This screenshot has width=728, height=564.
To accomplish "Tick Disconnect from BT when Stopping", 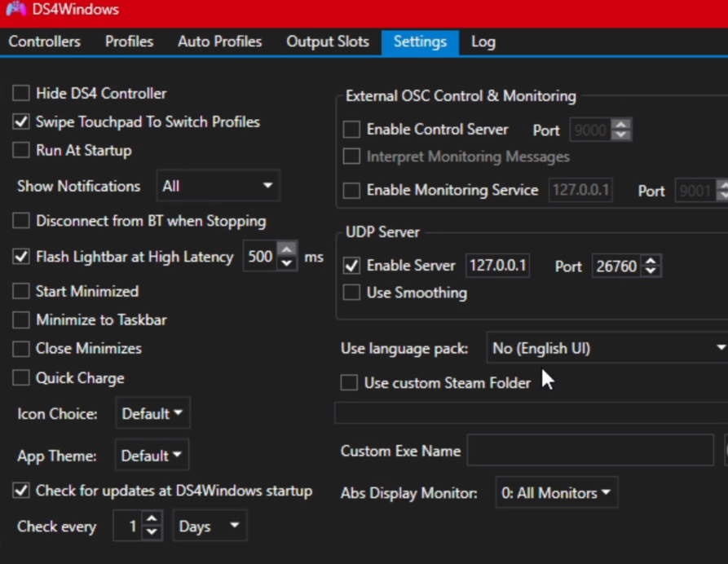I will click(21, 221).
